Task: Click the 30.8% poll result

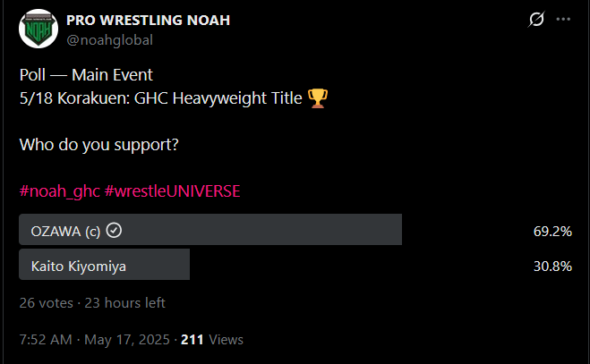Action: 552,266
